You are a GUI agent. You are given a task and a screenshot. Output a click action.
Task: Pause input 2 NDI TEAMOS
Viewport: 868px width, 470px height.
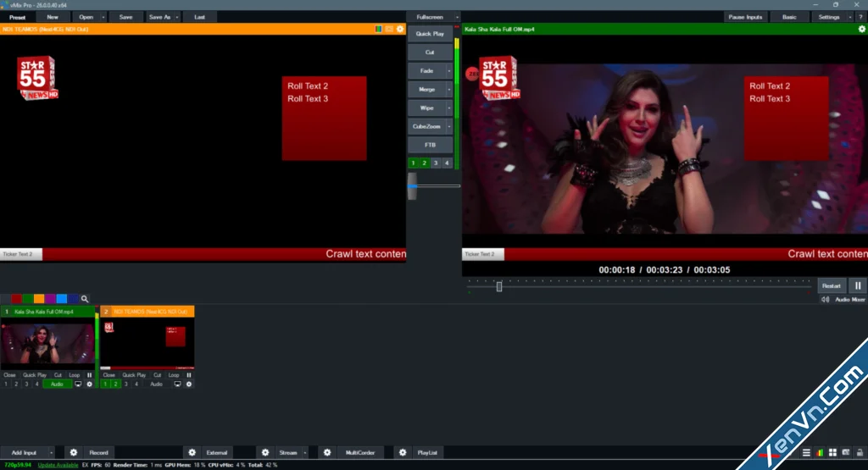click(189, 375)
